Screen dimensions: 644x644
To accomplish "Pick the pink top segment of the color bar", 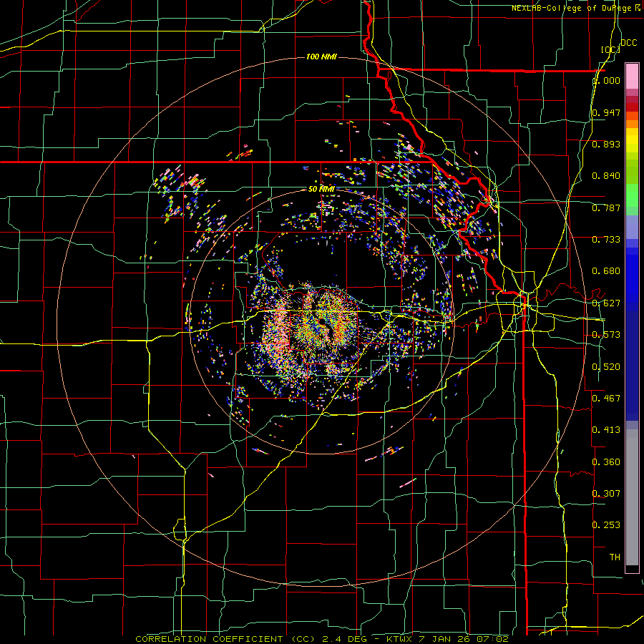I will click(632, 77).
